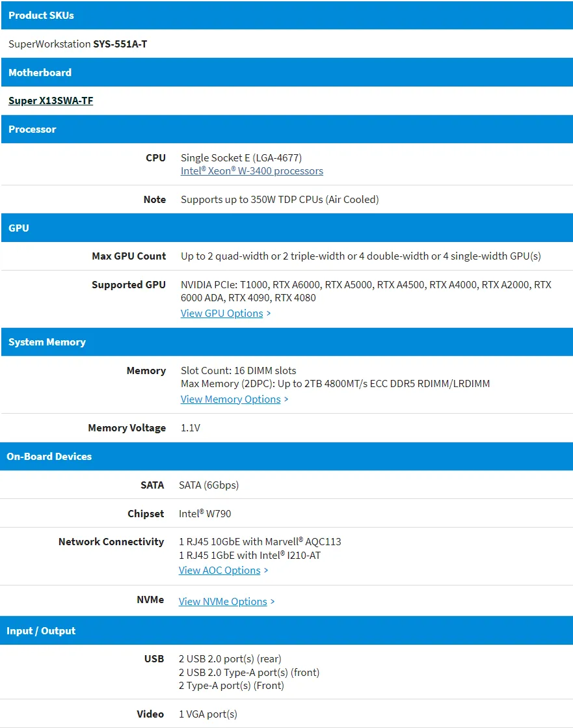The image size is (573, 728).
Task: Select the 1 RJ45 1GbE Intel I210-AT line
Action: (250, 556)
